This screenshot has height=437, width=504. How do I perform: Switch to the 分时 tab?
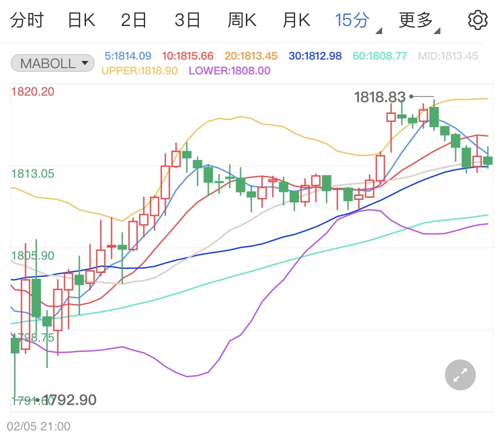27,20
